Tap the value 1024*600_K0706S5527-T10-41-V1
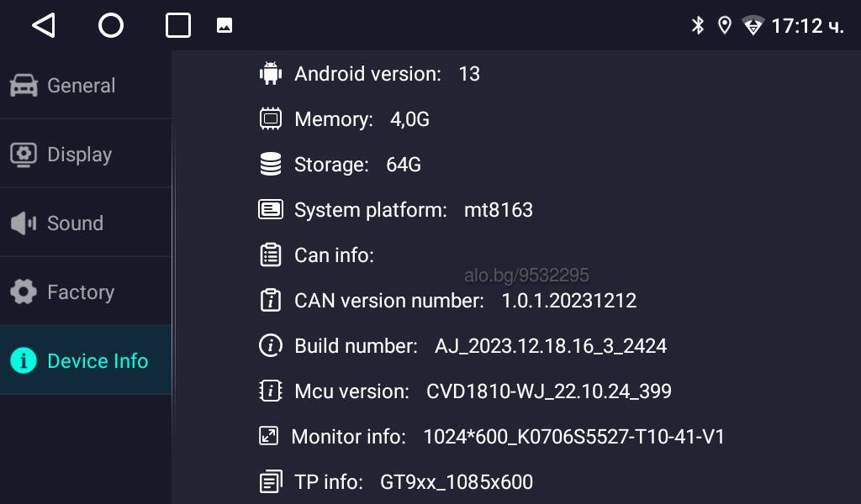 pyautogui.click(x=573, y=437)
